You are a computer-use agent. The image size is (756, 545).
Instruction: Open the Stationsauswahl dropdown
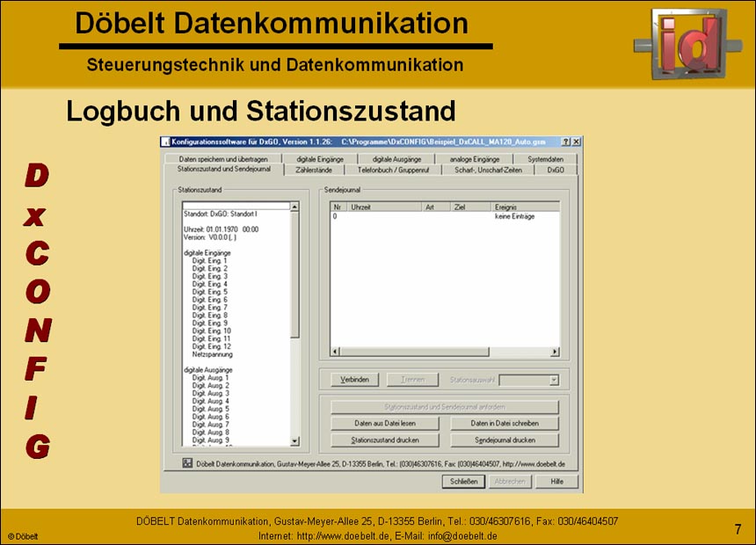(x=554, y=379)
